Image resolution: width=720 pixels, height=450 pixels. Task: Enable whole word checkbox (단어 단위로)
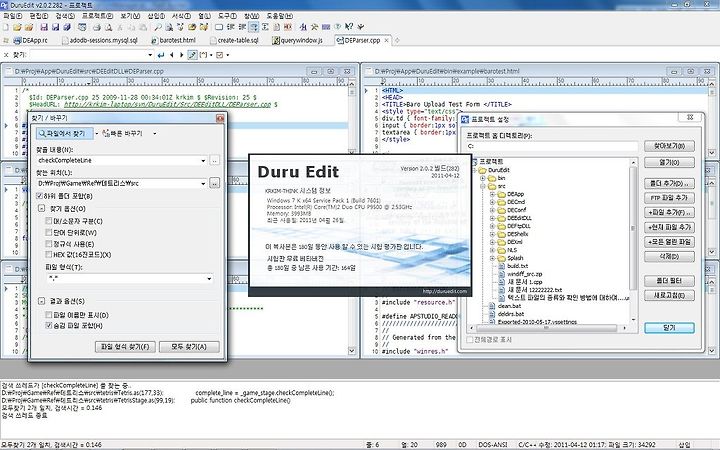coord(48,232)
